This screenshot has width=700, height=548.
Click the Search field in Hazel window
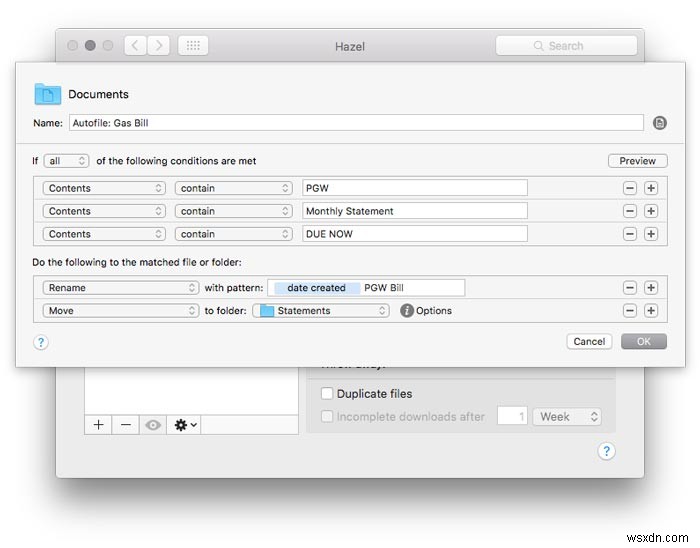point(566,46)
